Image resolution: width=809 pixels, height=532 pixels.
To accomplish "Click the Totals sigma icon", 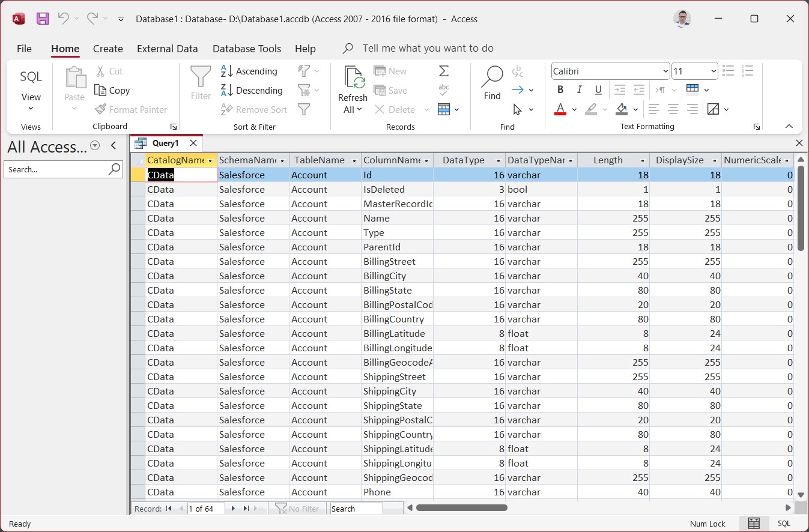I will point(444,71).
